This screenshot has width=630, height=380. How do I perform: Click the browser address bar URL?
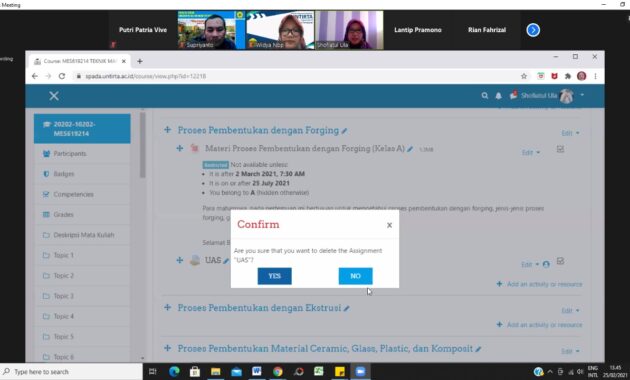coord(145,76)
